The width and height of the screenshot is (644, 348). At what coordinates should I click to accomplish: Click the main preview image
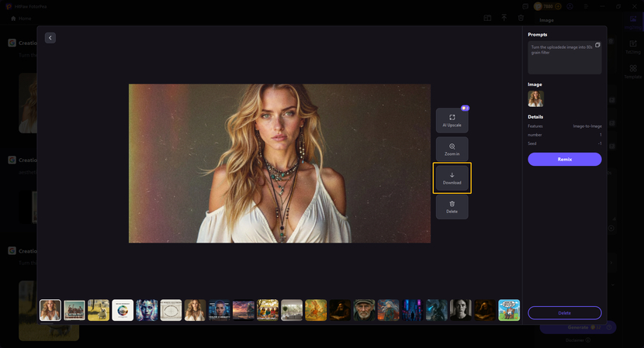coord(279,164)
